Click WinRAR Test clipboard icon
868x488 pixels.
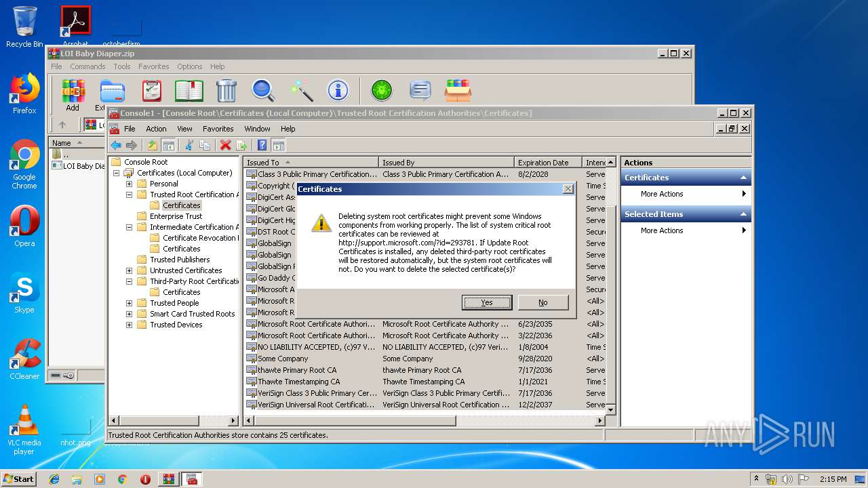(x=151, y=90)
